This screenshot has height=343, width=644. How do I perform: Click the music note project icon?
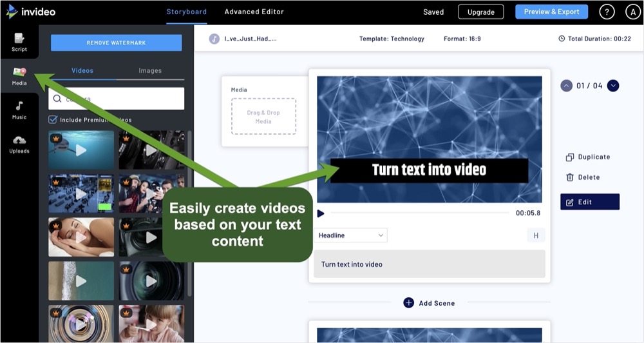(x=214, y=39)
